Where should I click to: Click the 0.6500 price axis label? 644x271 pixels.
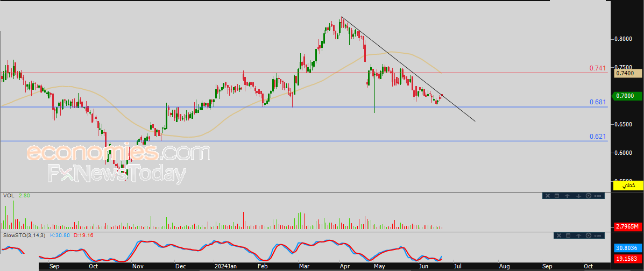[624, 124]
